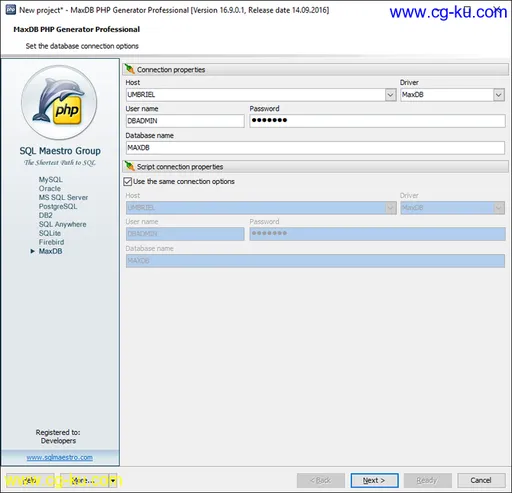Viewport: 512px width, 493px height.
Task: Click the dolphin PHP logo
Action: 59,103
